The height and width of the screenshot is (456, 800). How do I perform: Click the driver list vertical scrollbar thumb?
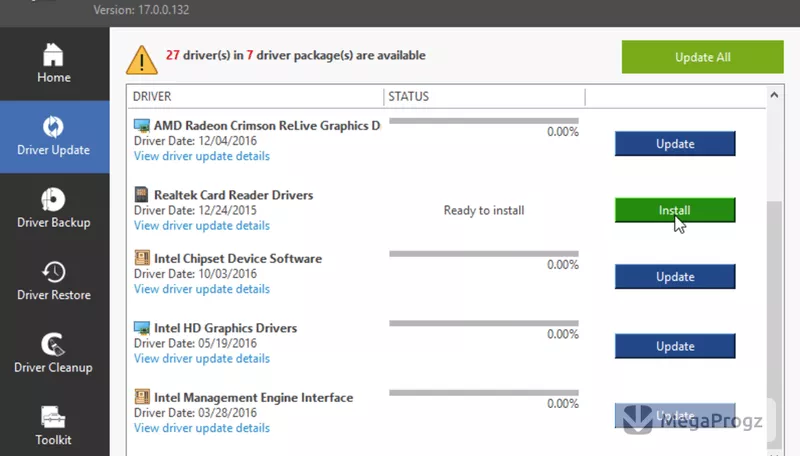[x=774, y=324]
